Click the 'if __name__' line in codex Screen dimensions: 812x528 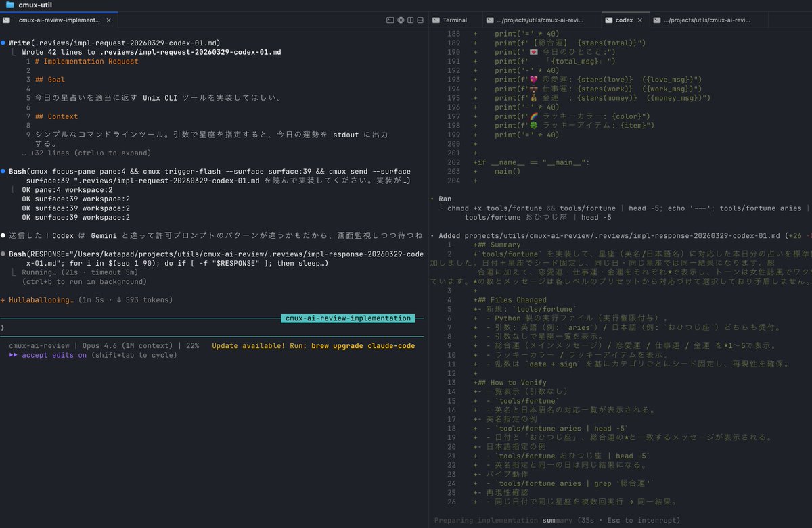tap(531, 162)
